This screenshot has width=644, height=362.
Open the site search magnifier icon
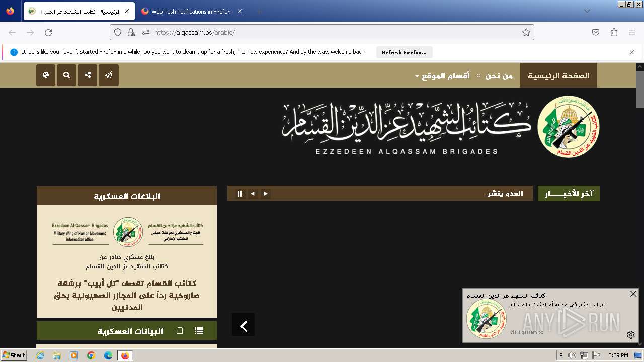[x=66, y=75]
